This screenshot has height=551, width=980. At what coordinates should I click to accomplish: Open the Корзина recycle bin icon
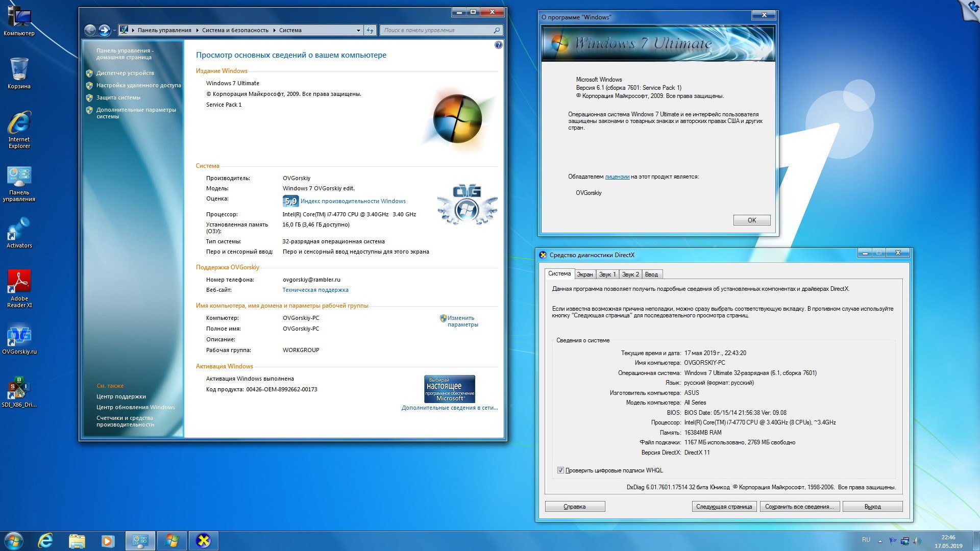(19, 73)
